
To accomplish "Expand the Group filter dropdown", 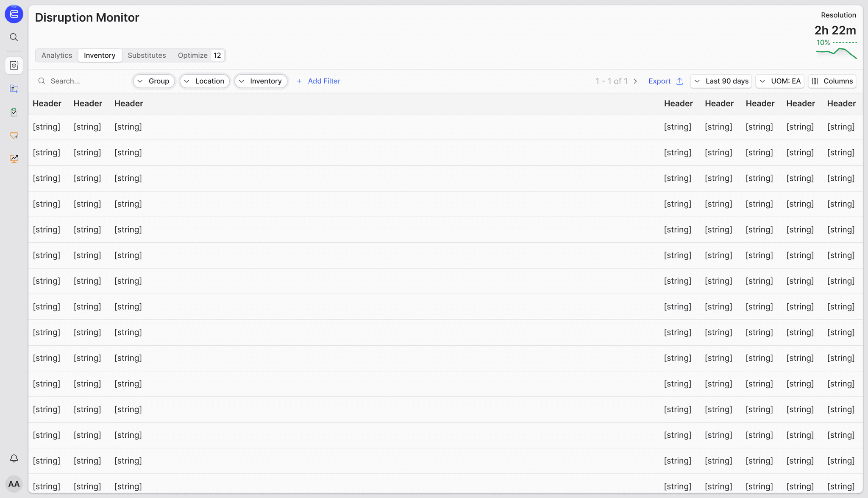I will [x=153, y=81].
